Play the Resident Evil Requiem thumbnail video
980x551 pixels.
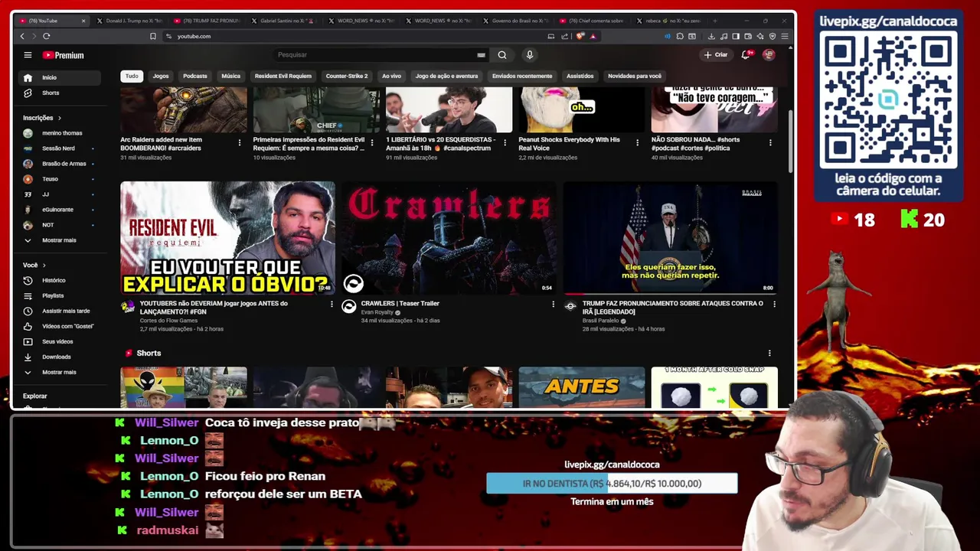227,237
